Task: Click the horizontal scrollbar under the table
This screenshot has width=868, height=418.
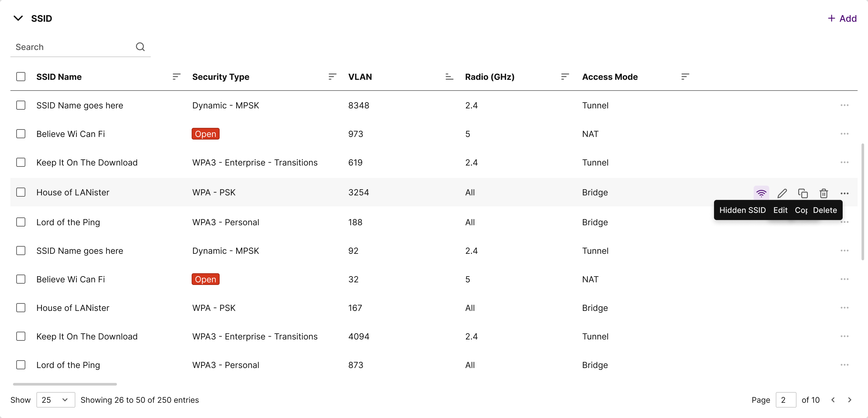Action: (x=65, y=384)
